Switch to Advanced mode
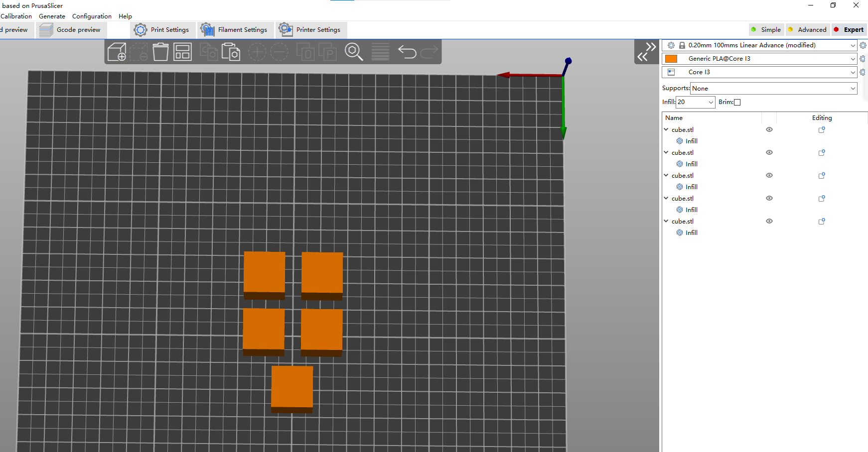Viewport: 868px width, 452px height. (807, 30)
